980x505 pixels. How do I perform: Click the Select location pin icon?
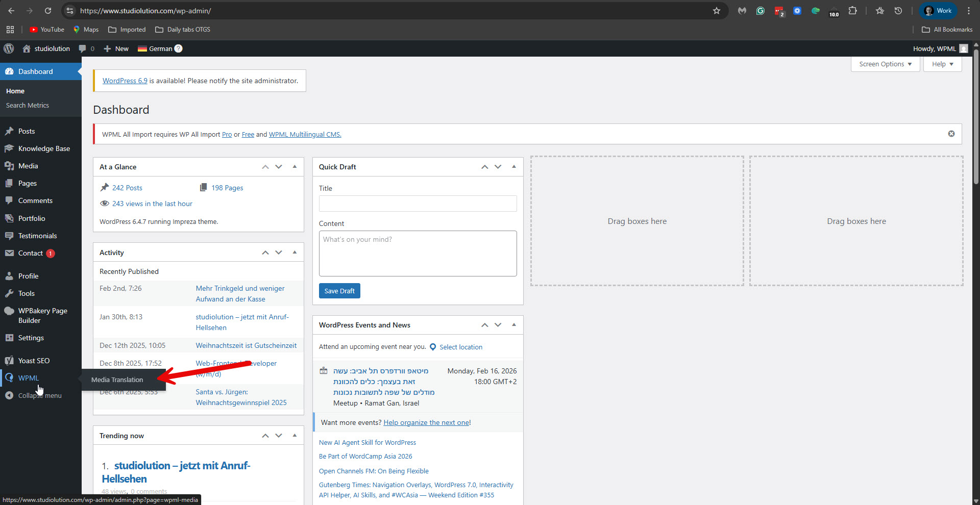[x=433, y=347]
